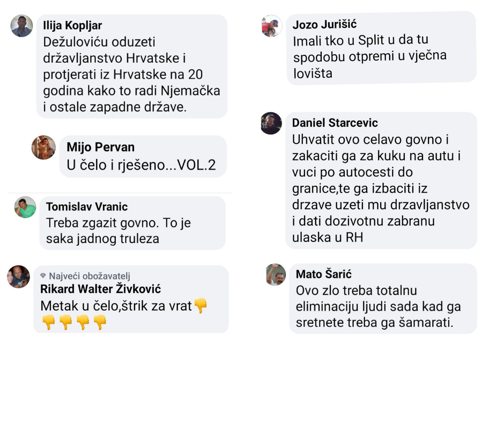This screenshot has height=423, width=504.
Task: Click the avatar beside Tomislav Vranic's comment
Action: click(25, 207)
